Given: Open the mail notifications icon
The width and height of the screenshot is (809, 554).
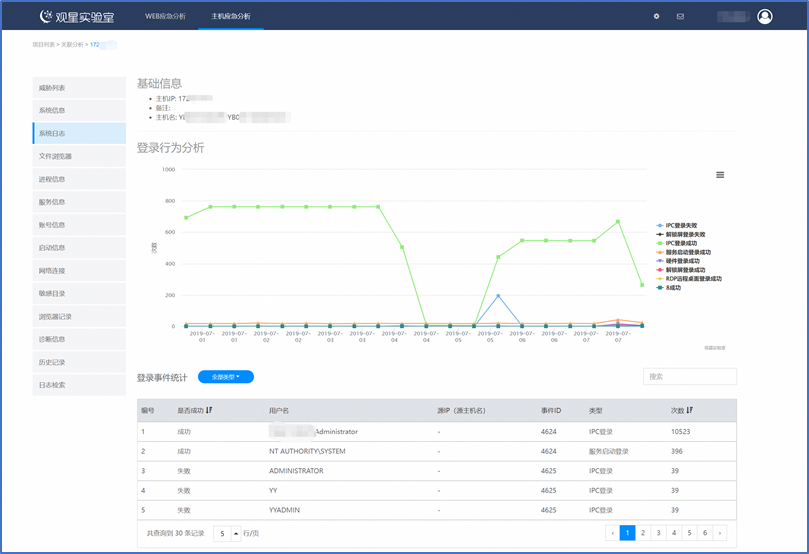Looking at the screenshot, I should point(681,17).
